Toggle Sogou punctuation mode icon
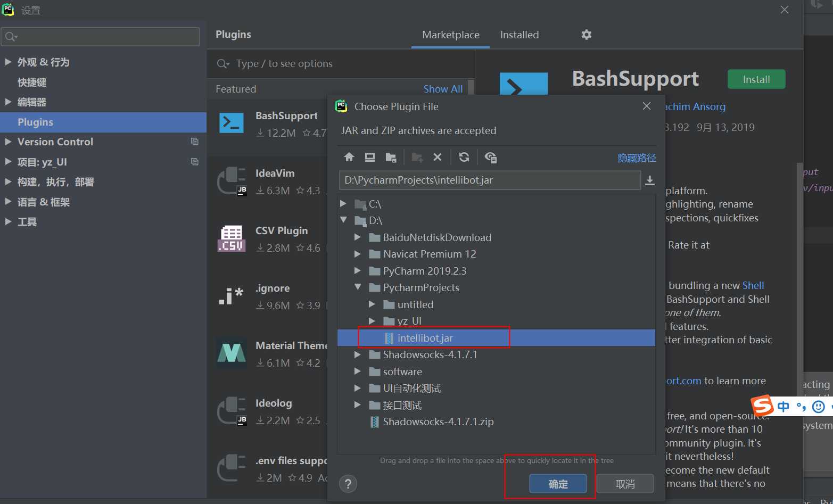 tap(801, 407)
